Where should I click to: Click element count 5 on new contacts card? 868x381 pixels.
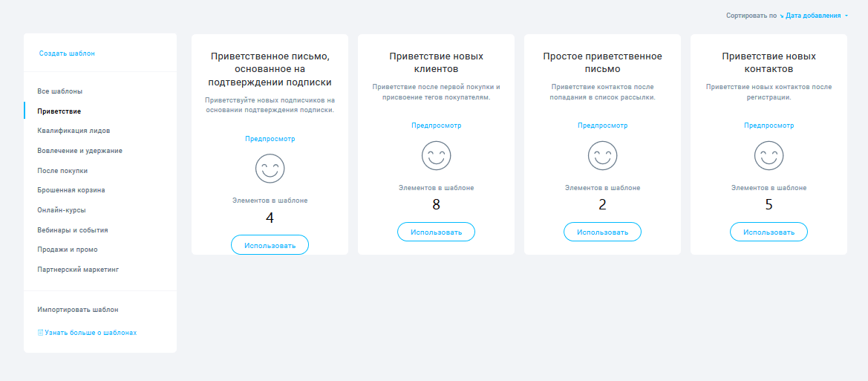click(769, 204)
